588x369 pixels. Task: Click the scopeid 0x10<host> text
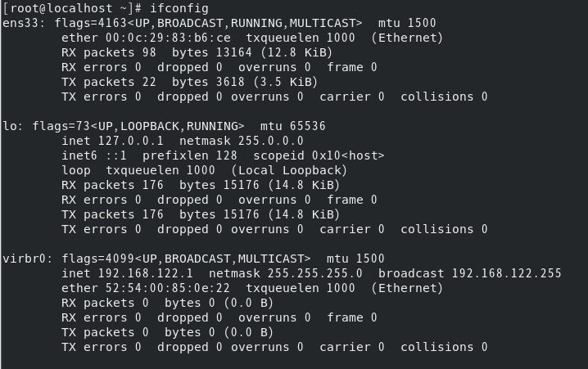point(319,155)
